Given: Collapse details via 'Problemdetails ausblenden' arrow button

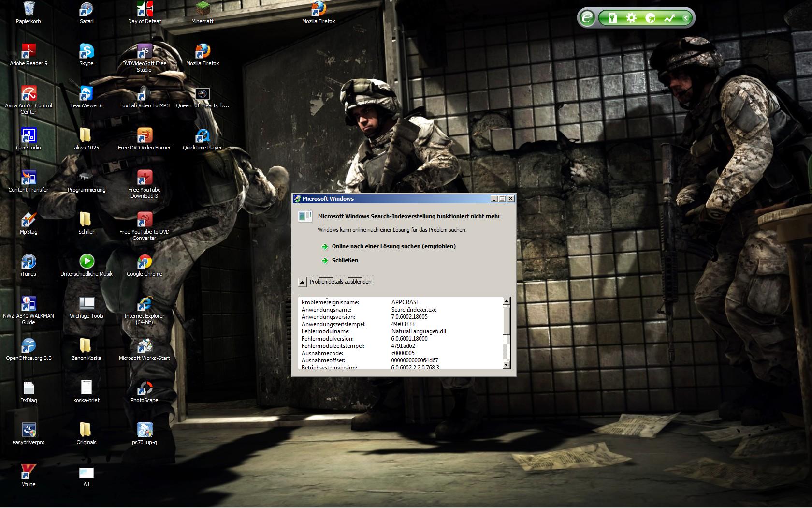Looking at the screenshot, I should [x=302, y=282].
